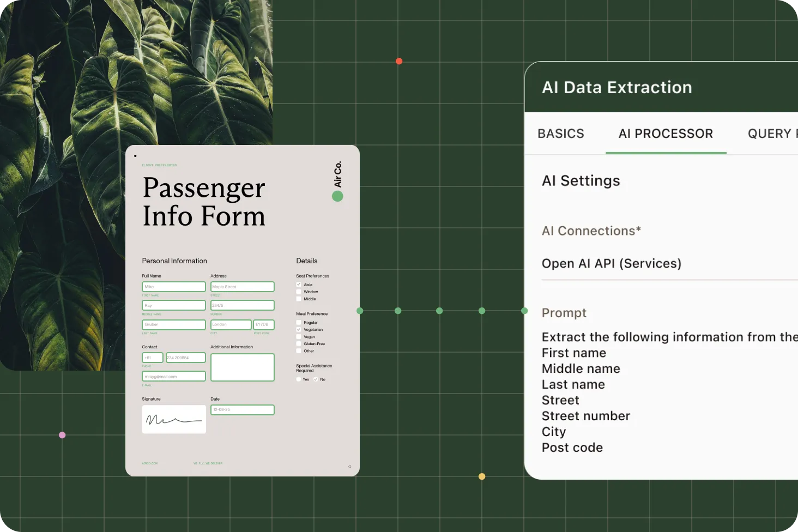798x532 pixels.
Task: Focus the E-mail input field
Action: click(174, 377)
